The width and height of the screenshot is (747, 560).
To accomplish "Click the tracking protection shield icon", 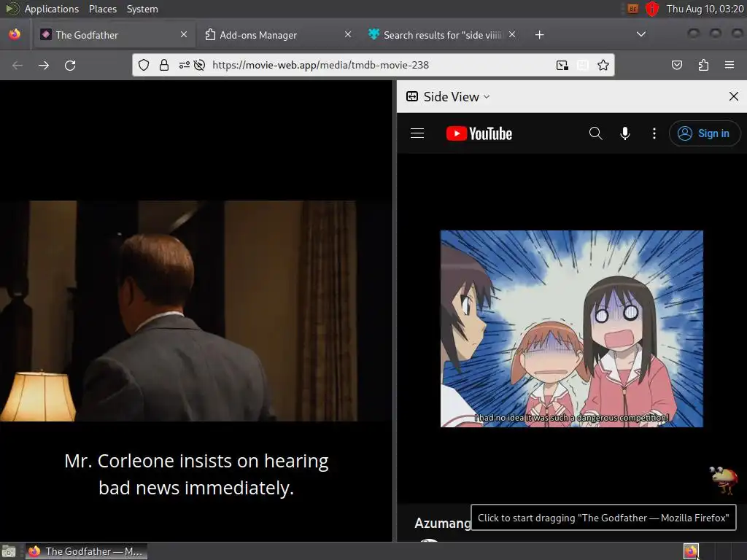I will 144,65.
